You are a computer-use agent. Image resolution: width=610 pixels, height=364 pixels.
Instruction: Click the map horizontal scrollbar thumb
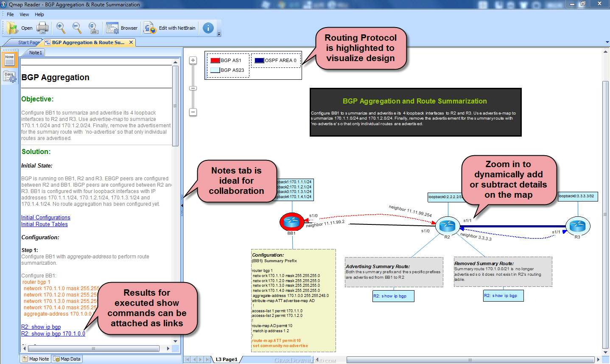470,360
